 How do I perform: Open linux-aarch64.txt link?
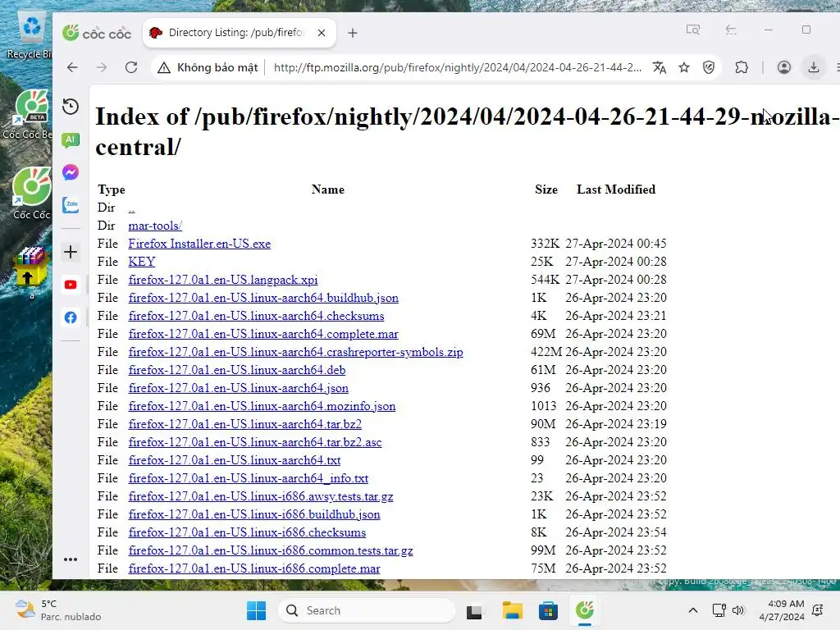[x=234, y=460]
